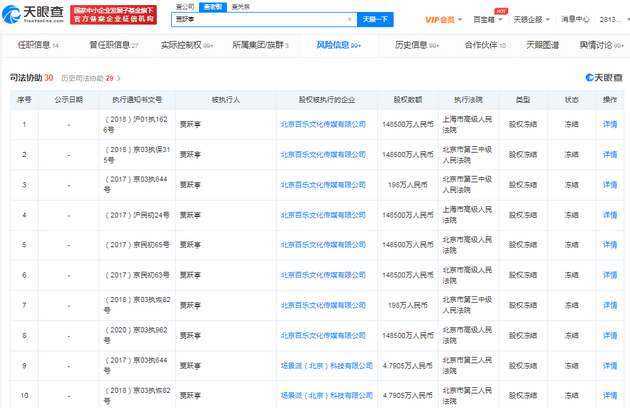Image resolution: width=630 pixels, height=408 pixels.
Task: Clear the search box with the X icon
Action: tap(349, 19)
